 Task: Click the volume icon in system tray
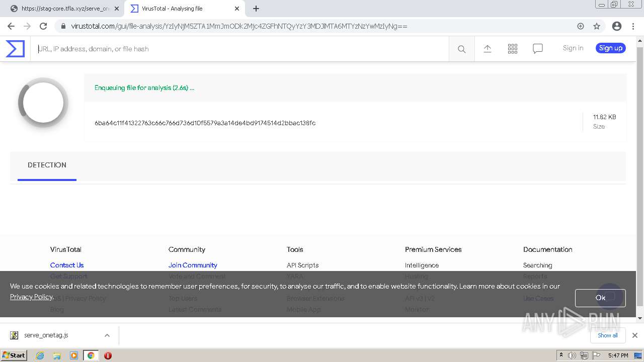click(572, 355)
